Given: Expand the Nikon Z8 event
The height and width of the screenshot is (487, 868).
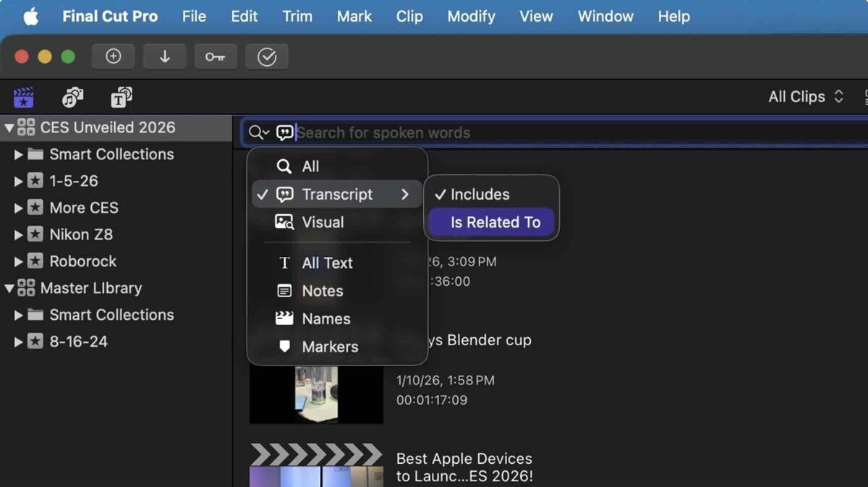Looking at the screenshot, I should (19, 235).
